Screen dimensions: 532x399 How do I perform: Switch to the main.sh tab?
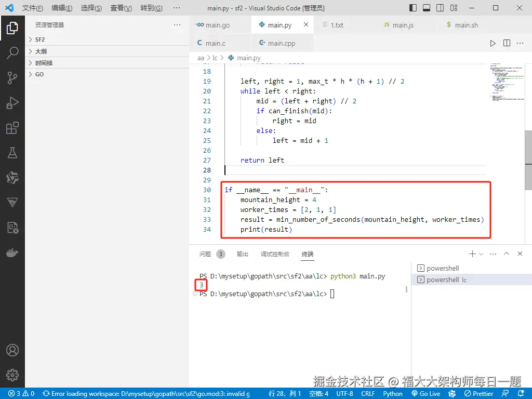(x=469, y=25)
